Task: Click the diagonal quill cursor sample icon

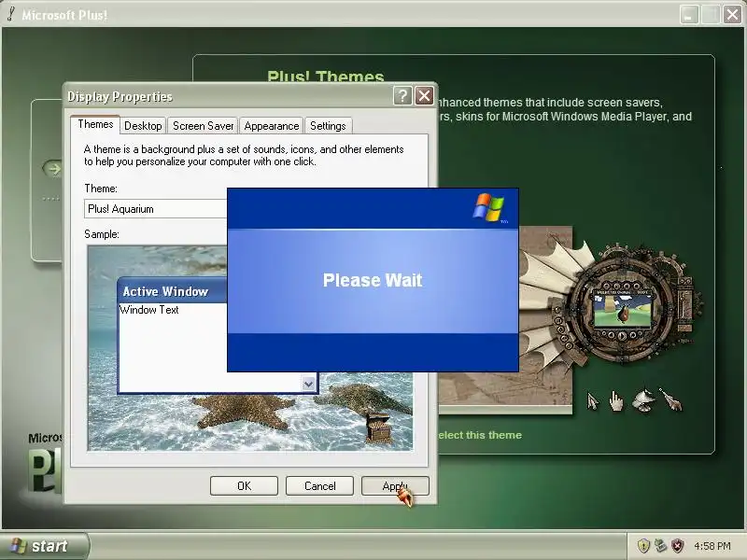Action: (670, 399)
